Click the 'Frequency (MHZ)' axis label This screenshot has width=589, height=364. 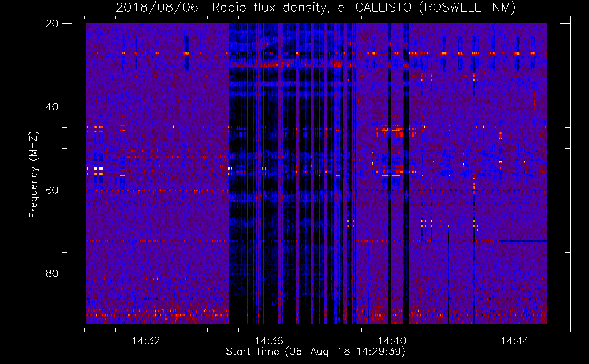tap(33, 175)
